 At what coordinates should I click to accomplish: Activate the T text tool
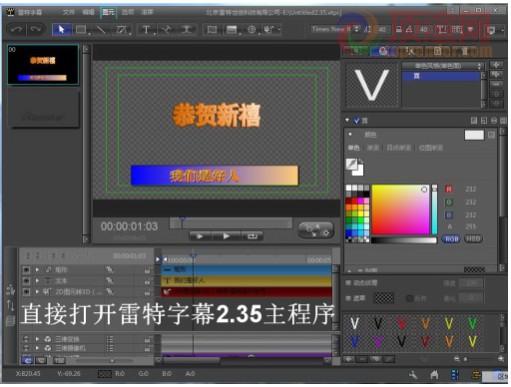(x=146, y=30)
